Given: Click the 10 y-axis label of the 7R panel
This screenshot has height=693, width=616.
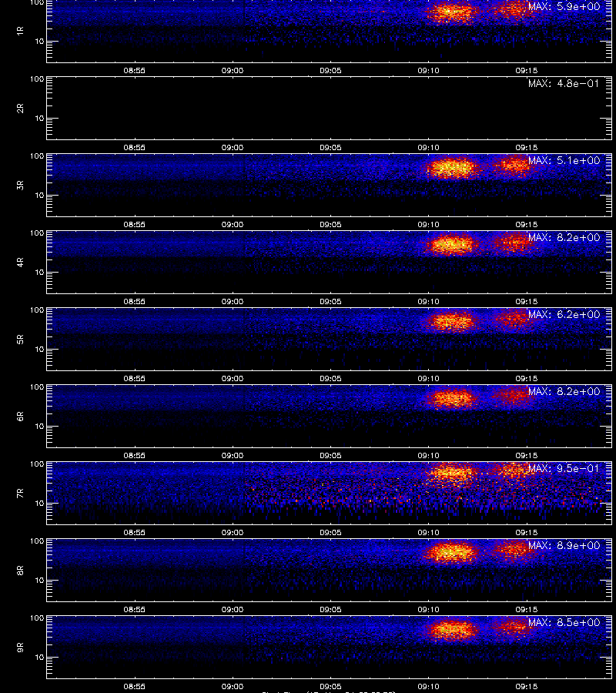Looking at the screenshot, I should pyautogui.click(x=39, y=503).
